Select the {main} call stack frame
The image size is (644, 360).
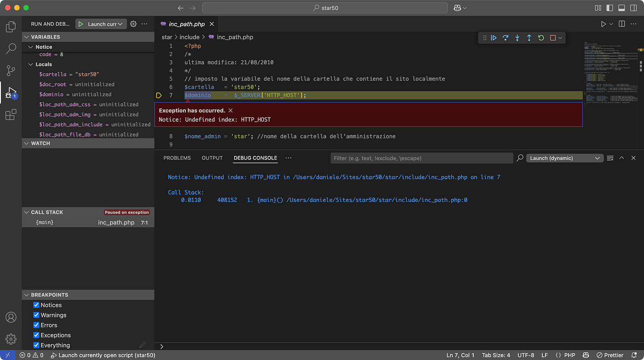point(88,223)
